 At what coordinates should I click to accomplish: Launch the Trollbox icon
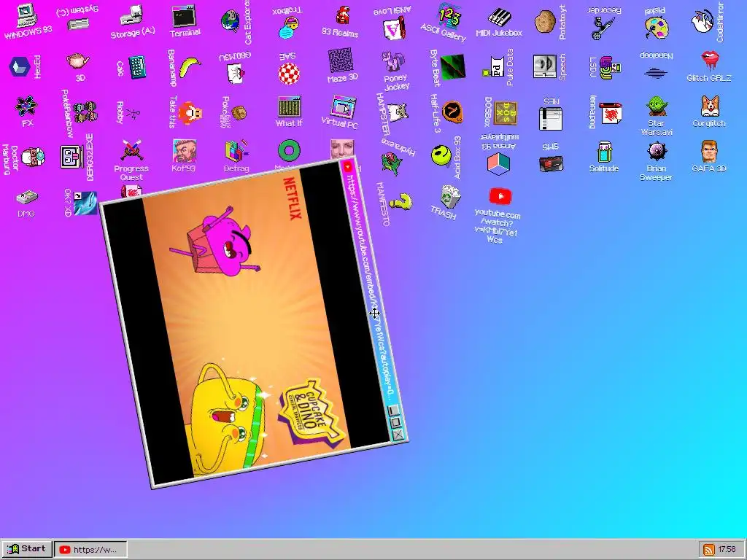click(x=288, y=28)
